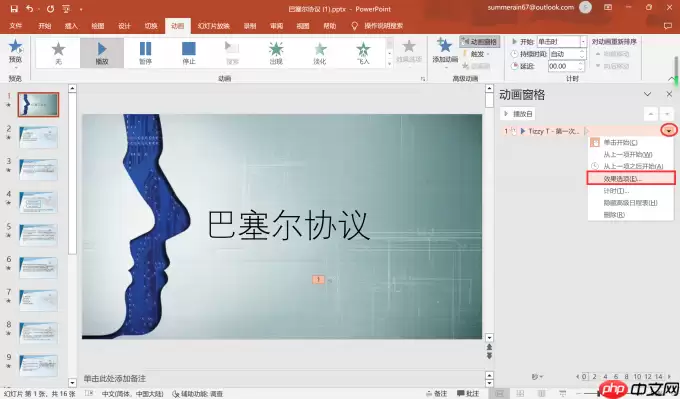This screenshot has width=680, height=399.
Task: Select the 出现 (Appear) entrance animation
Action: pos(276,52)
